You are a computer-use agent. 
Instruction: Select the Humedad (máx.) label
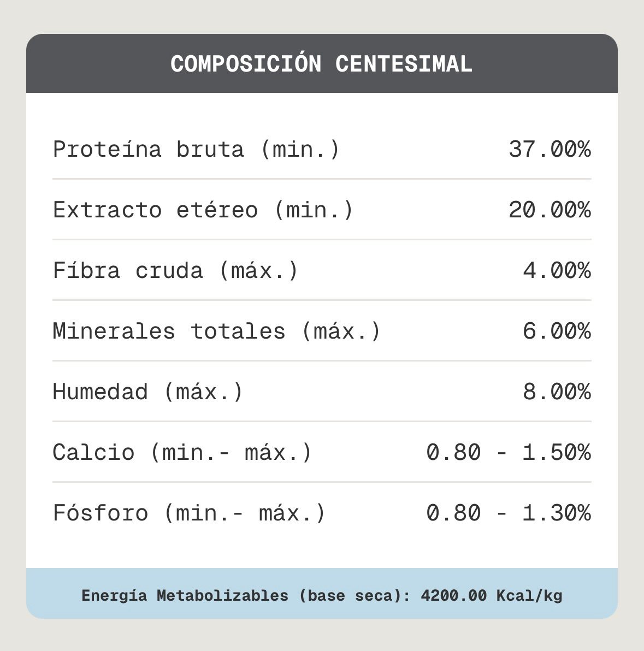147,392
